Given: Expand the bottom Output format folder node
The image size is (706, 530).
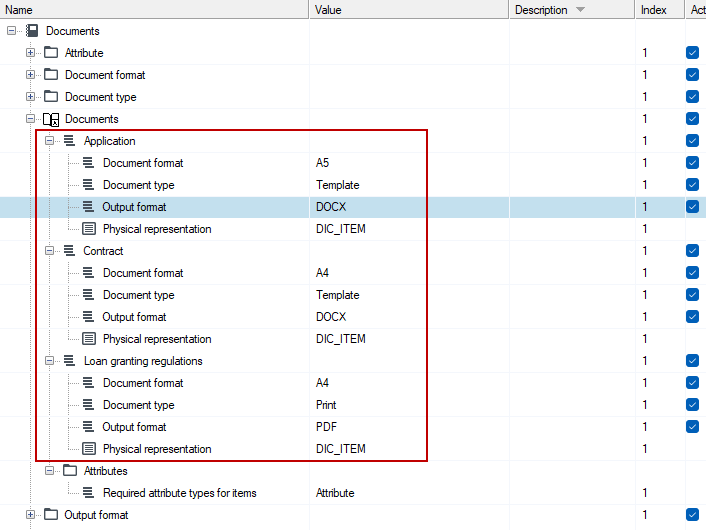Looking at the screenshot, I should pos(30,515).
